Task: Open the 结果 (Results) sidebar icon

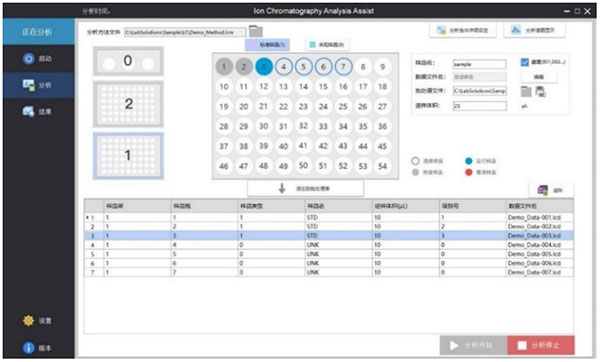Action: tap(28, 111)
